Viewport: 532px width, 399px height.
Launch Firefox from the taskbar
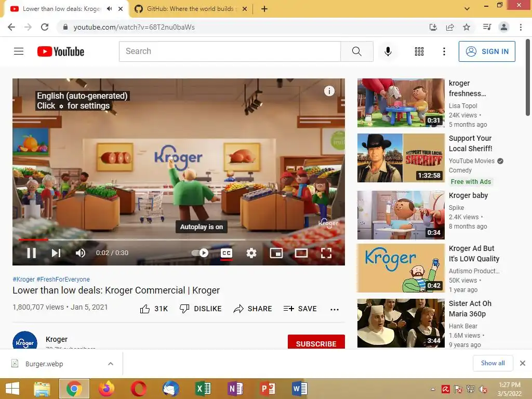tap(106, 389)
